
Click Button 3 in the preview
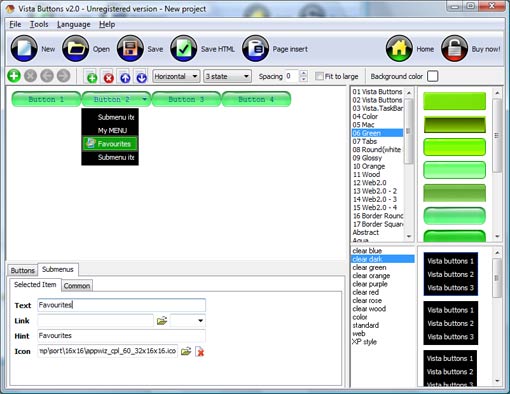(x=186, y=99)
